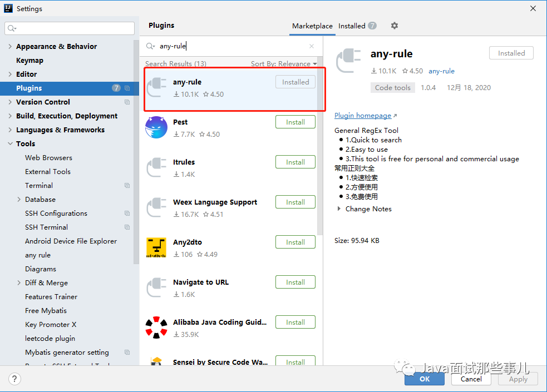The height and width of the screenshot is (392, 547).
Task: Click IntelliJ IDEA logo in title bar
Action: [8, 8]
